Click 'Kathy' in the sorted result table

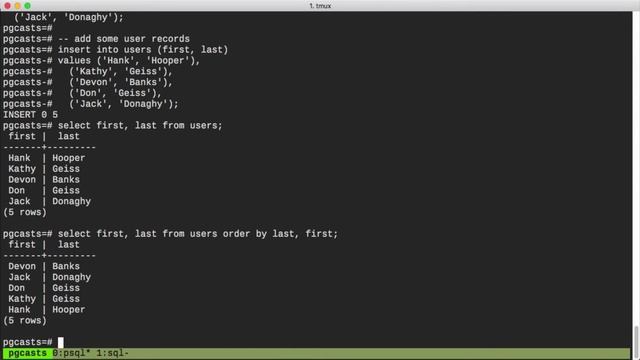(22, 299)
